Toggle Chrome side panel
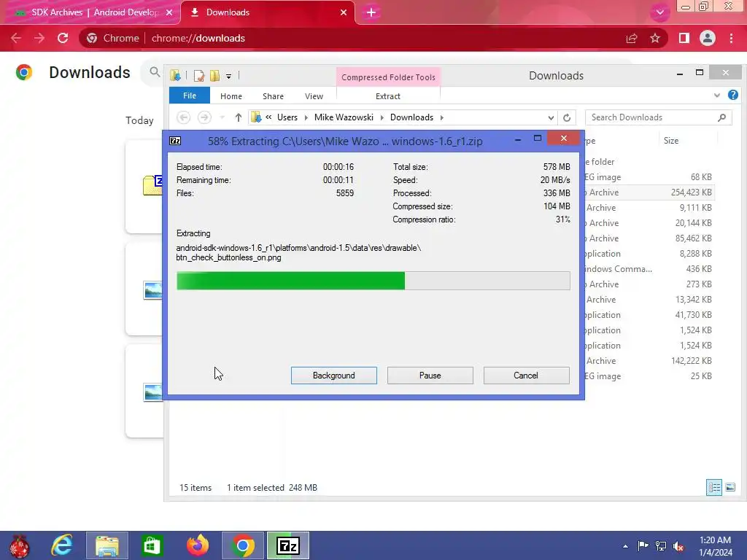 coord(684,38)
